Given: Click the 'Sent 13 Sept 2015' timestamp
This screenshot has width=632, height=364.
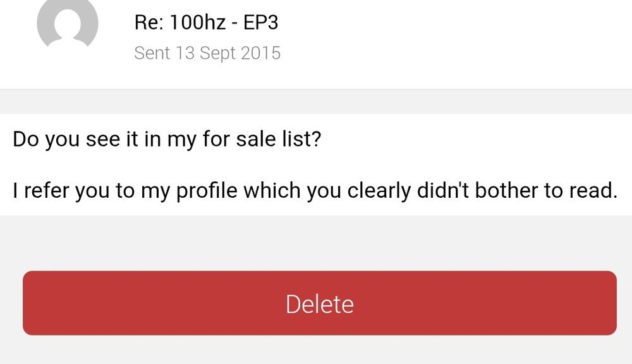Looking at the screenshot, I should click(207, 53).
